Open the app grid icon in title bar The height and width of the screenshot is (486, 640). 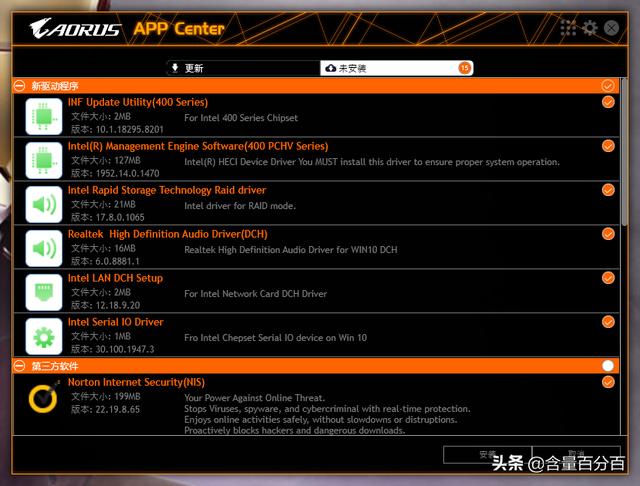click(x=568, y=28)
